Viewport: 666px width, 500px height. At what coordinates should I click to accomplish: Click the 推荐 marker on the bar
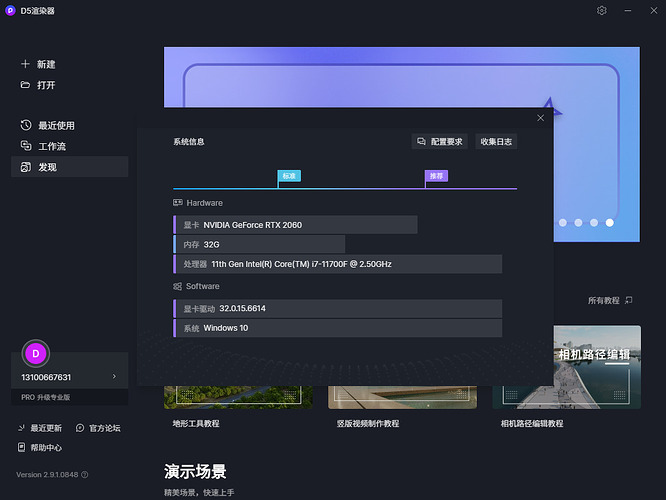click(x=436, y=176)
